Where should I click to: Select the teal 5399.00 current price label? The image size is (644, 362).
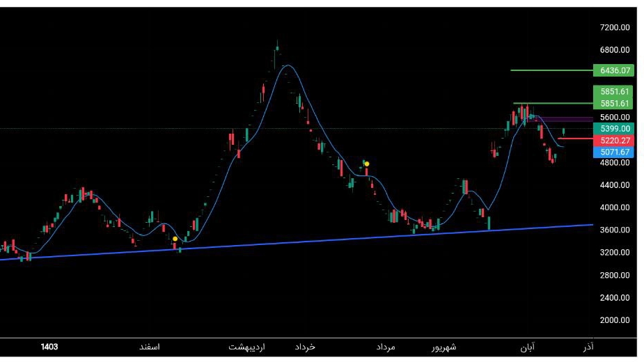coord(613,129)
